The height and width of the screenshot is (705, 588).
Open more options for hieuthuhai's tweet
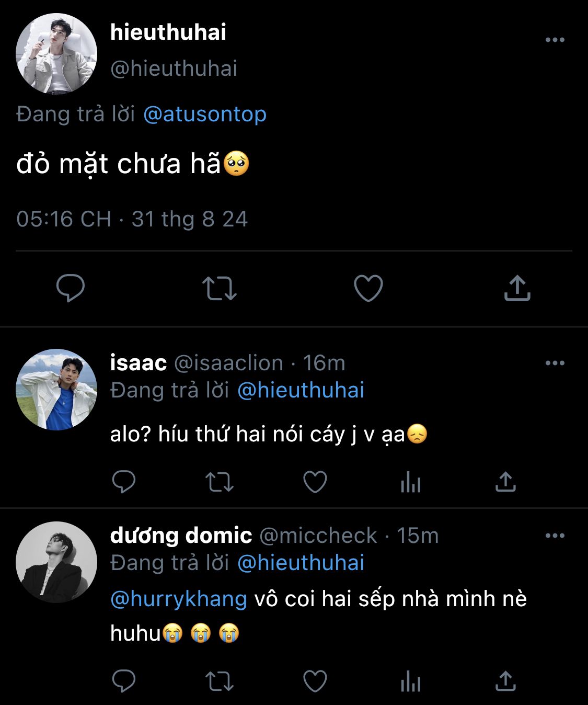point(555,40)
